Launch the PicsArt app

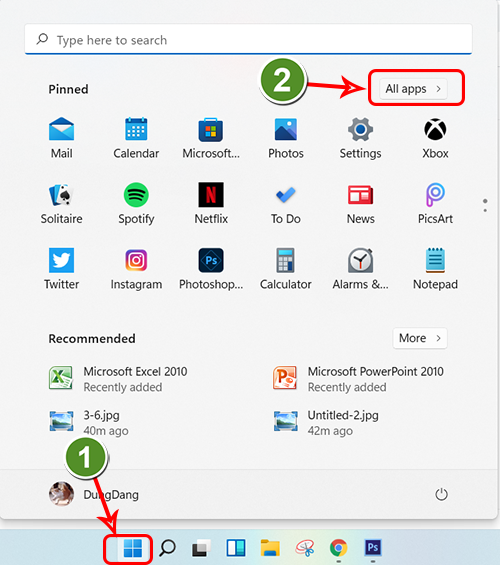click(x=435, y=203)
